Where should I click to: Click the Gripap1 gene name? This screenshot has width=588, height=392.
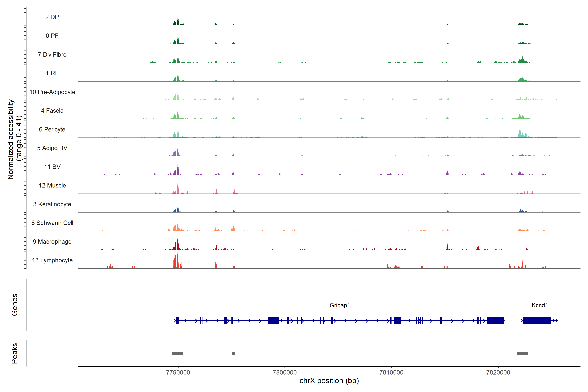pos(340,305)
